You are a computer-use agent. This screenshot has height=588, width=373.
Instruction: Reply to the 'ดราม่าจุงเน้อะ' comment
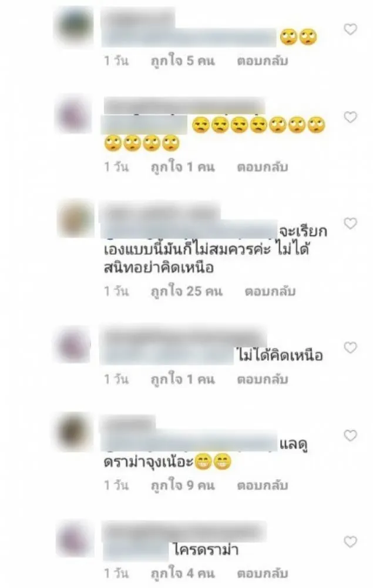pos(262,485)
